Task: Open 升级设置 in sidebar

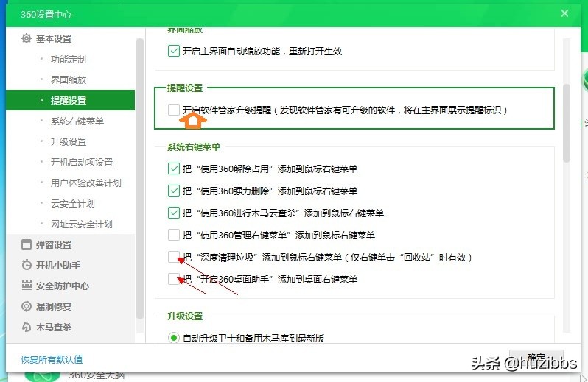Action: (x=69, y=141)
